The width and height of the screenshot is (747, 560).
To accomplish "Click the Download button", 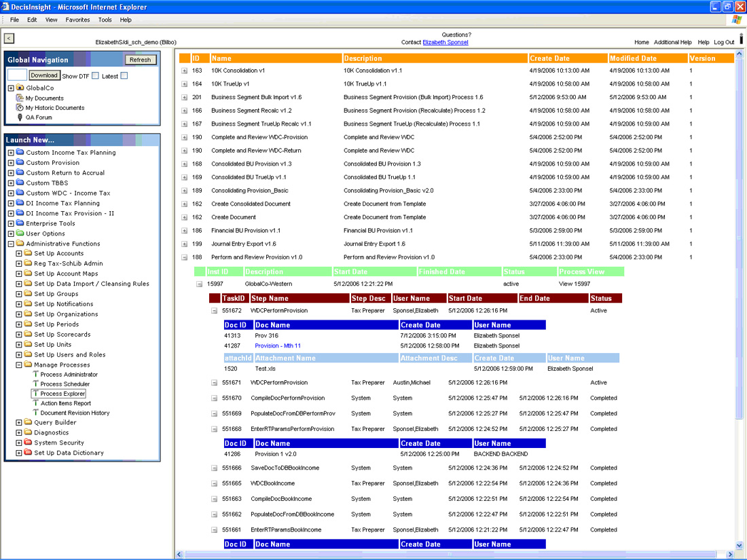I will coord(44,75).
